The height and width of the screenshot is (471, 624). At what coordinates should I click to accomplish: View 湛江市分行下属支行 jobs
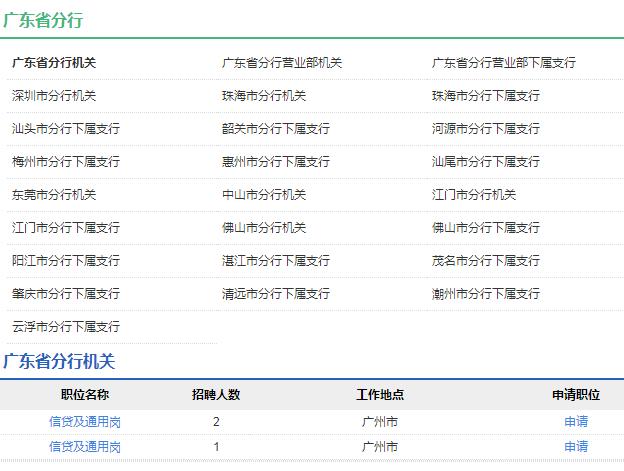[x=276, y=261]
